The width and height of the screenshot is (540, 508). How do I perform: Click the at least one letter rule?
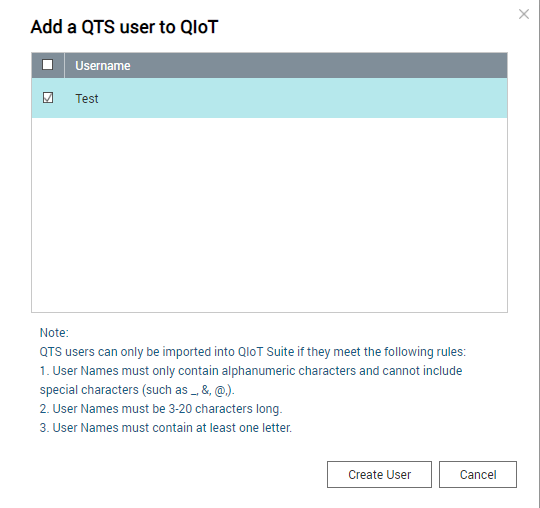(166, 428)
